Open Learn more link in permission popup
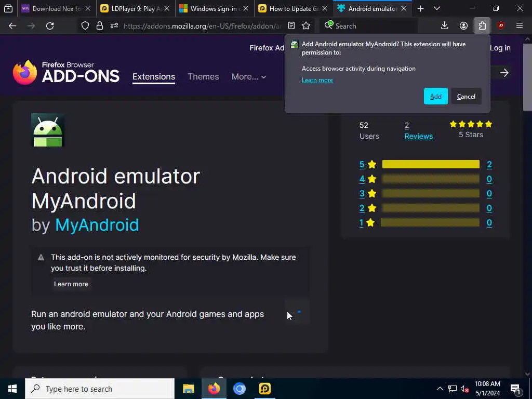Viewport: 532px width, 399px height. click(x=317, y=80)
